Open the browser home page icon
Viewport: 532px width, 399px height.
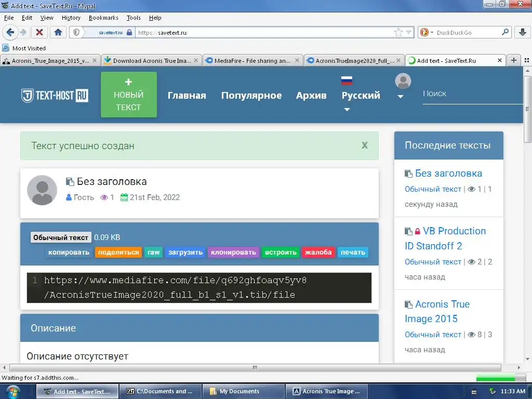pos(58,33)
